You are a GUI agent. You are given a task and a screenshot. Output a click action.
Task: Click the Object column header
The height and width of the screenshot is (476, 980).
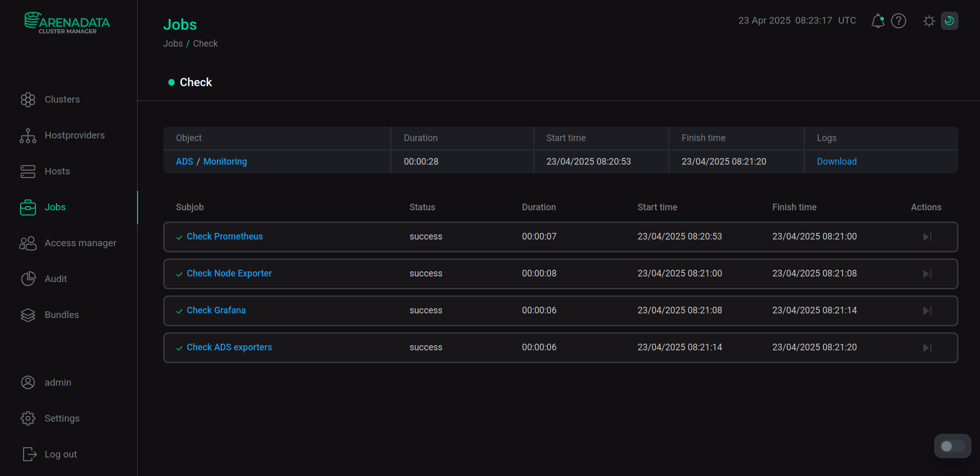tap(189, 138)
